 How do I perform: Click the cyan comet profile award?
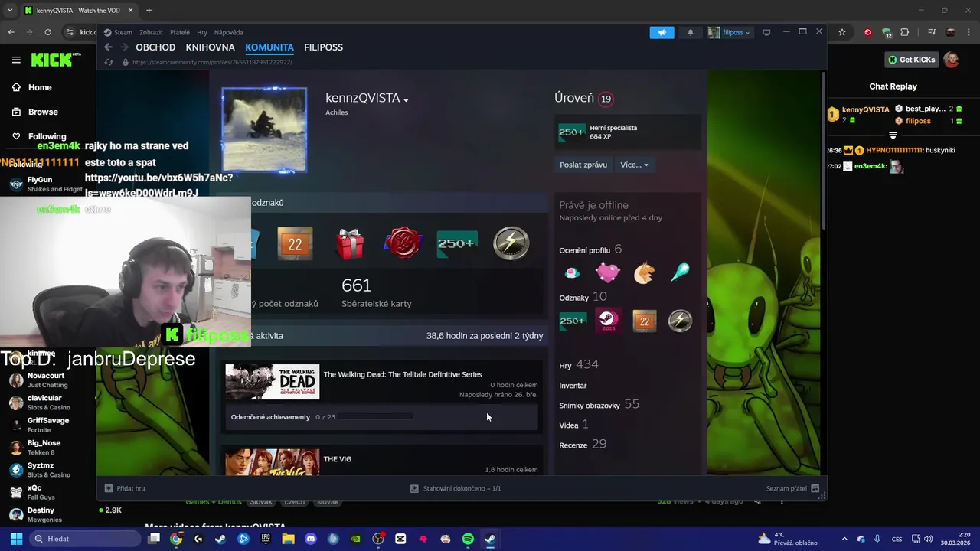point(680,272)
